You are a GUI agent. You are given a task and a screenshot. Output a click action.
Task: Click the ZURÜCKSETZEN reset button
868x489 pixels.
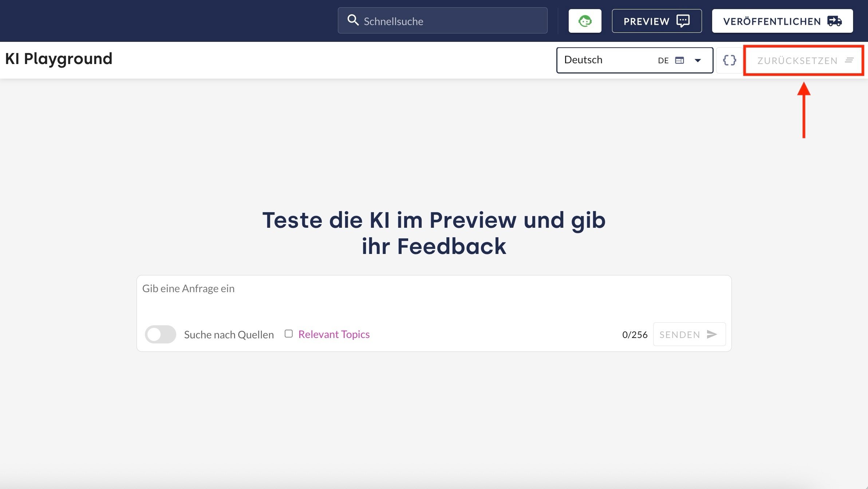pos(797,61)
